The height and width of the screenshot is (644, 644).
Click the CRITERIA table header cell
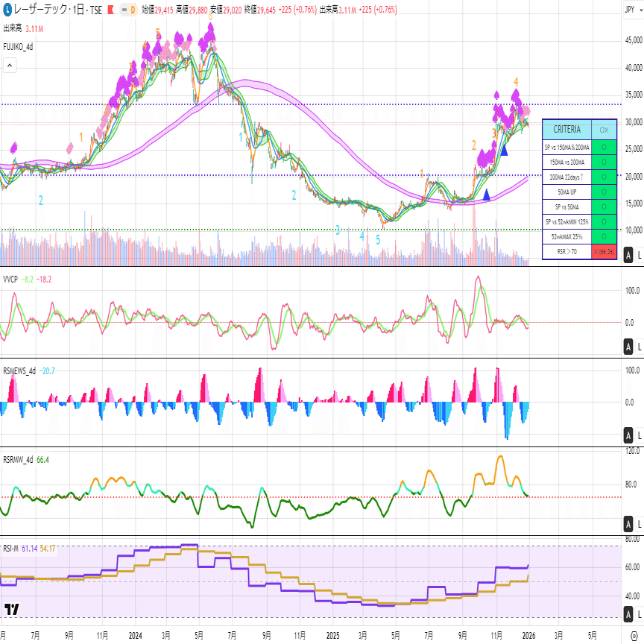tap(566, 130)
